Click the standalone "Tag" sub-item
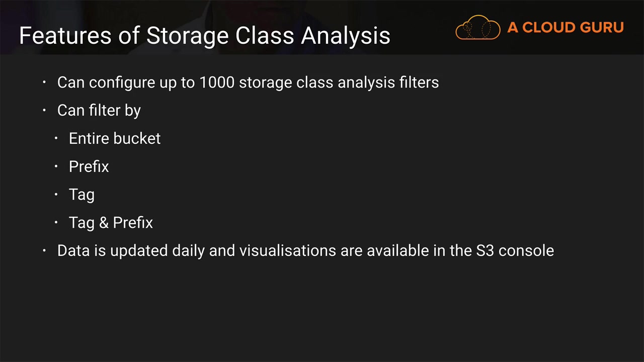644x362 pixels. click(82, 195)
